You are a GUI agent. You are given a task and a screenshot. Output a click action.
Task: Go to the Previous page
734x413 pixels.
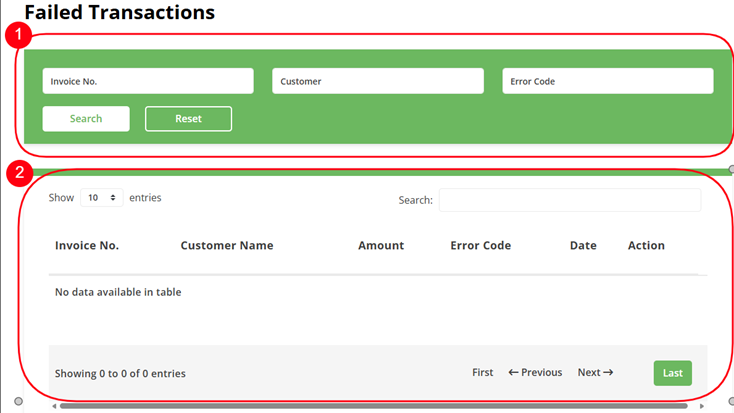[x=535, y=372]
